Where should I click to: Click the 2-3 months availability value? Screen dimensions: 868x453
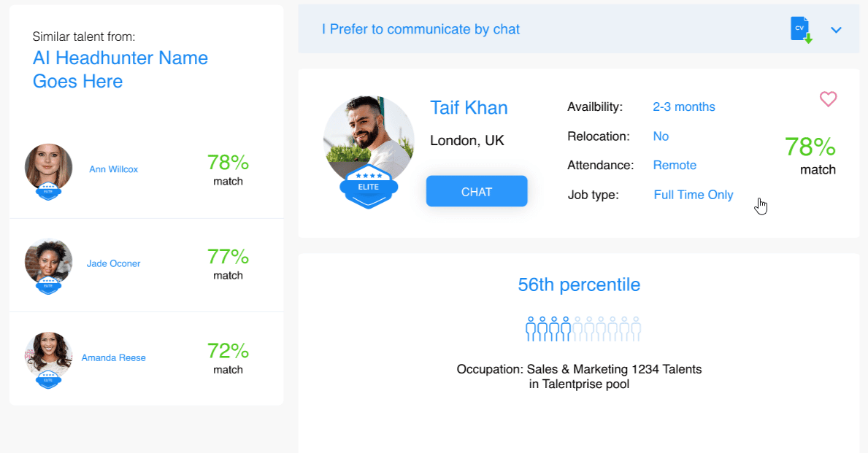pyautogui.click(x=684, y=107)
